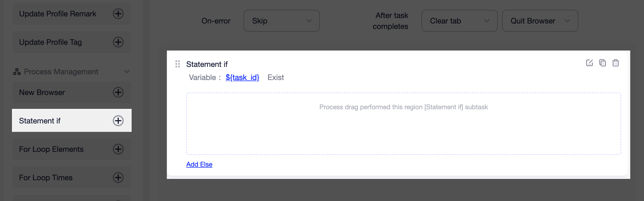Viewport: 644px width, 201px height.
Task: Collapse the Process Management section
Action: coord(127,72)
